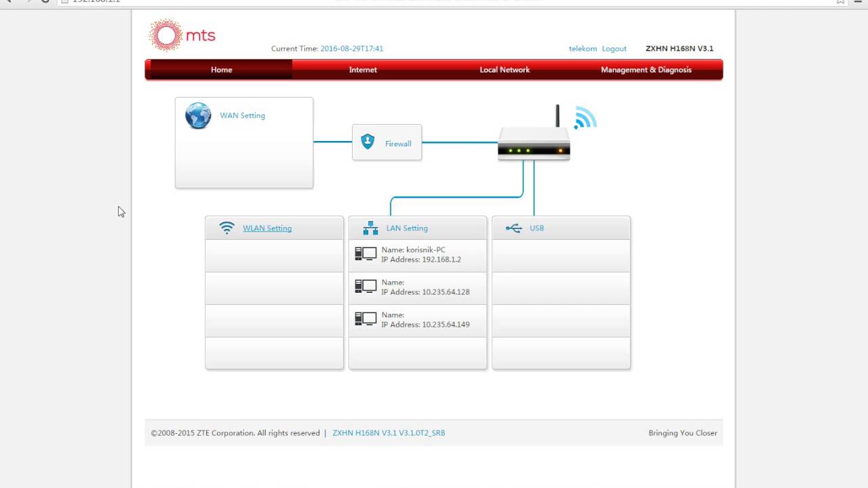Open the USB link

point(537,228)
